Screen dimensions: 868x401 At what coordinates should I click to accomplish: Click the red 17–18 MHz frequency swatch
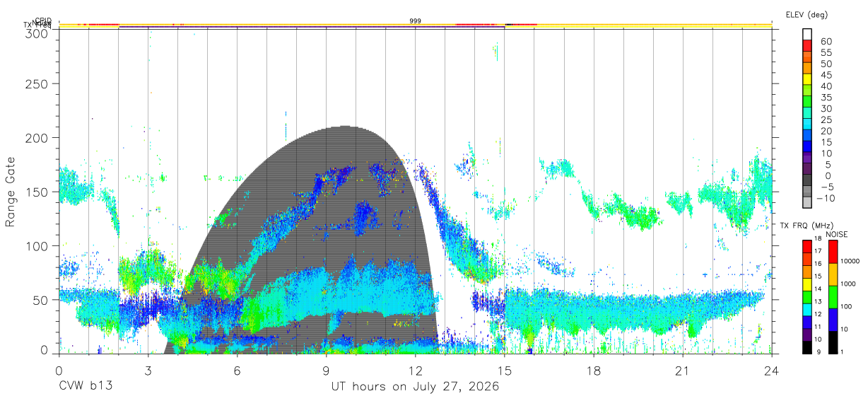(808, 245)
